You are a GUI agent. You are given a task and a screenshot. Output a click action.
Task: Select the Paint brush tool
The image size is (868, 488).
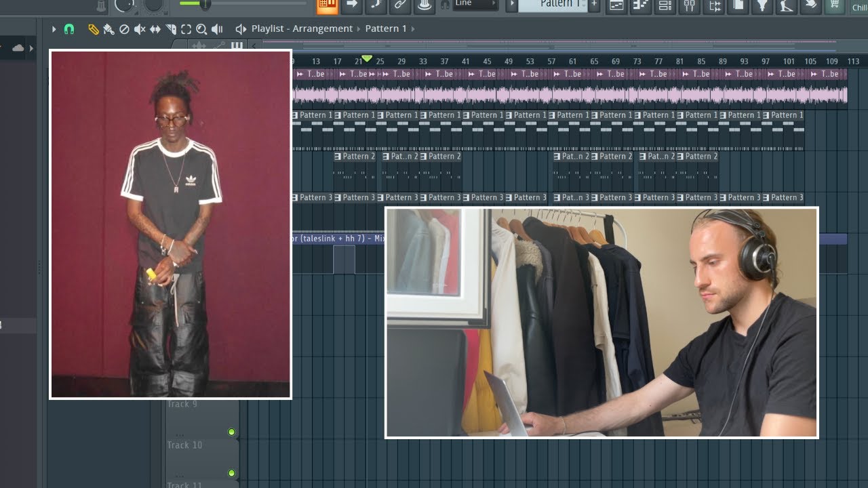coord(108,29)
